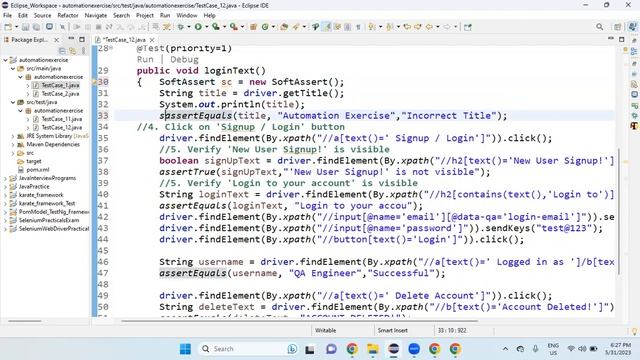This screenshot has height=360, width=640.
Task: Open the Window menu
Action: [187, 16]
